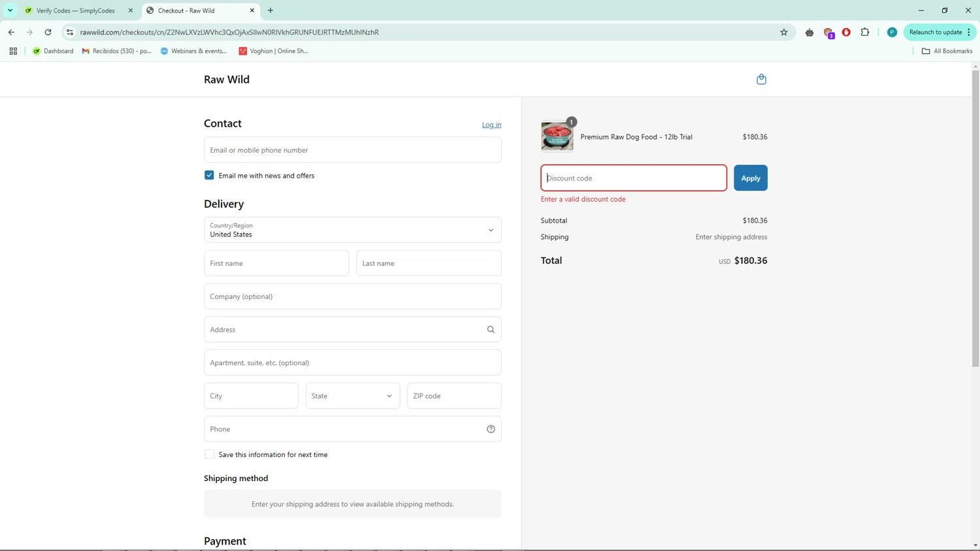Bookmark this page with the star icon
980x551 pixels.
click(x=784, y=32)
